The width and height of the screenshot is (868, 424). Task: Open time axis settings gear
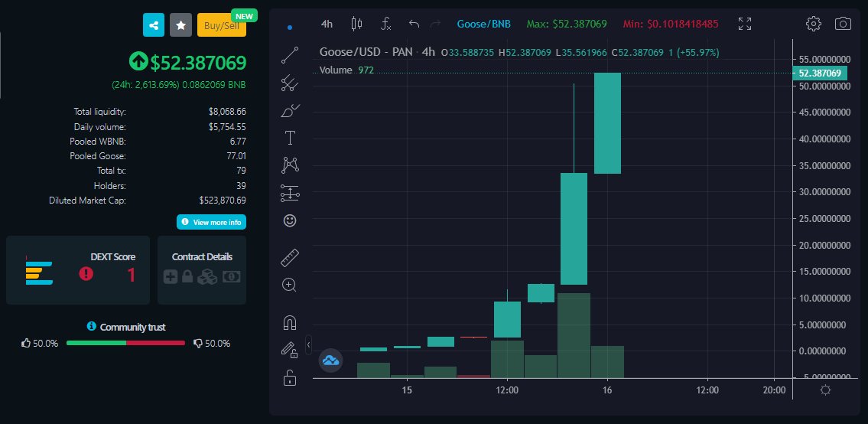coord(825,390)
